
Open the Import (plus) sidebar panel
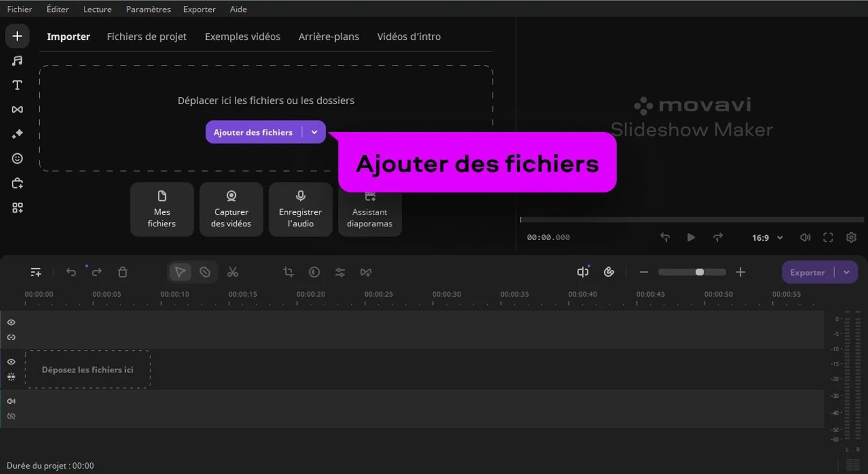[x=17, y=36]
